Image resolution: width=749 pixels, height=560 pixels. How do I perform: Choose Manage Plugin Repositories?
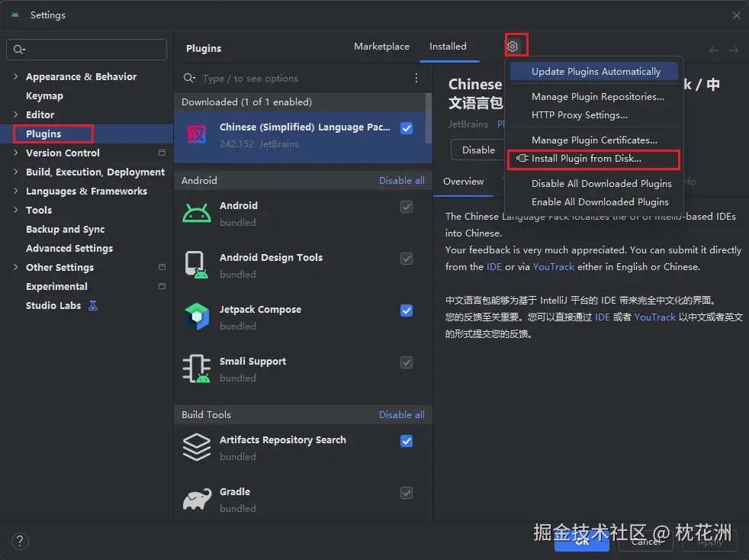coord(593,97)
